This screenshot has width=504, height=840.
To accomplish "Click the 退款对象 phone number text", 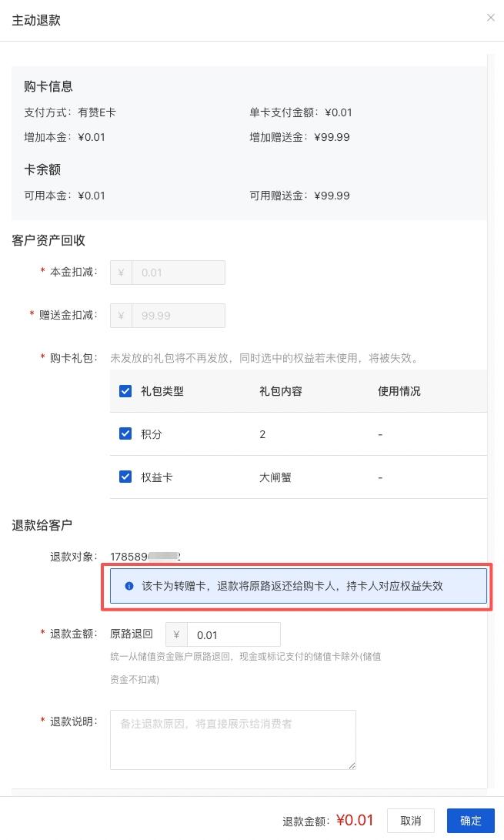I will [x=145, y=556].
